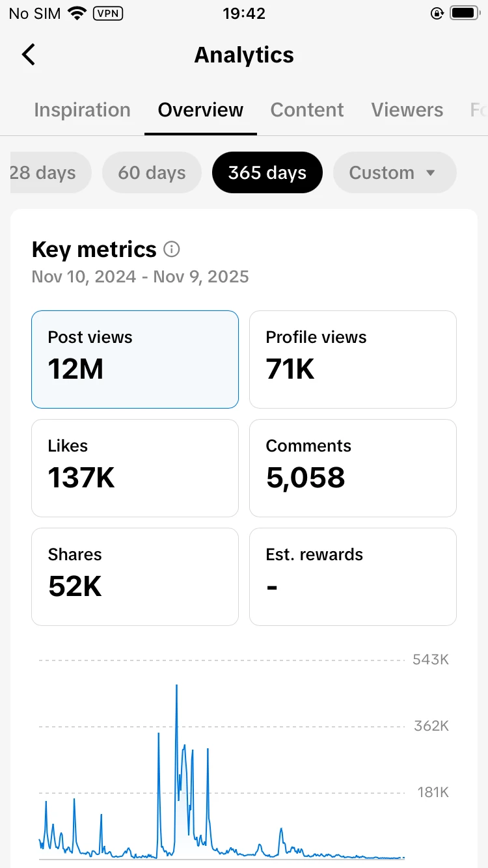Tap the rotation lock status icon
Screen dimensions: 488x868
tap(437, 13)
